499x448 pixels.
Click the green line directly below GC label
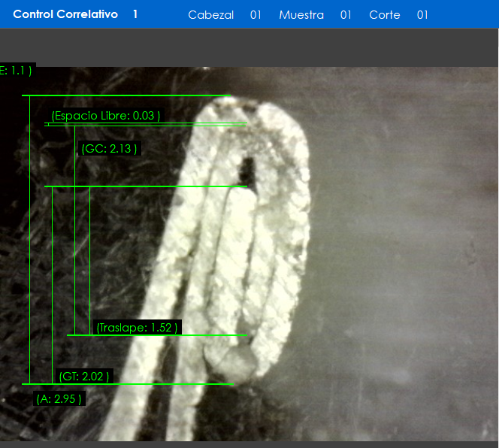146,186
